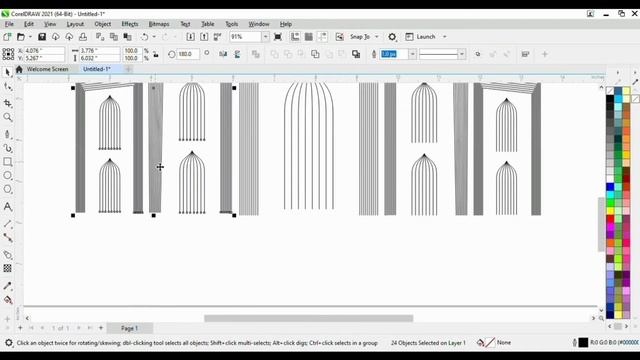Click the Options gear icon
640x360 pixels.
coord(392,37)
